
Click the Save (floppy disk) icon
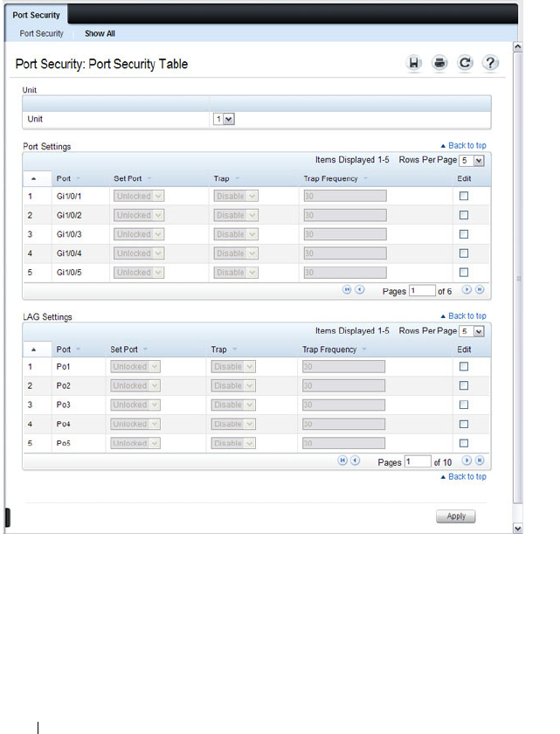(413, 63)
